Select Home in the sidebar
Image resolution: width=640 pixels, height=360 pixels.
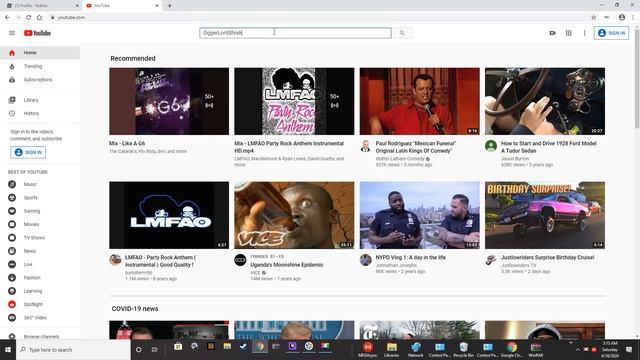coord(40,53)
